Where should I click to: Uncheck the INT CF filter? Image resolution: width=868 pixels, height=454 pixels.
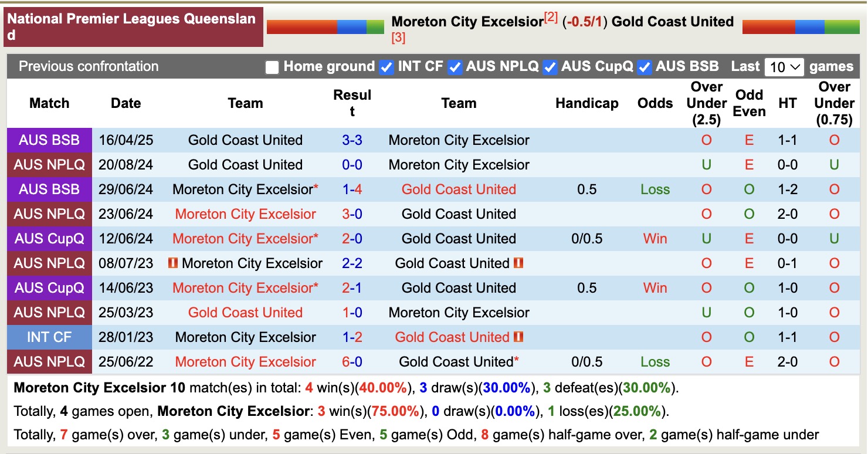tap(386, 67)
